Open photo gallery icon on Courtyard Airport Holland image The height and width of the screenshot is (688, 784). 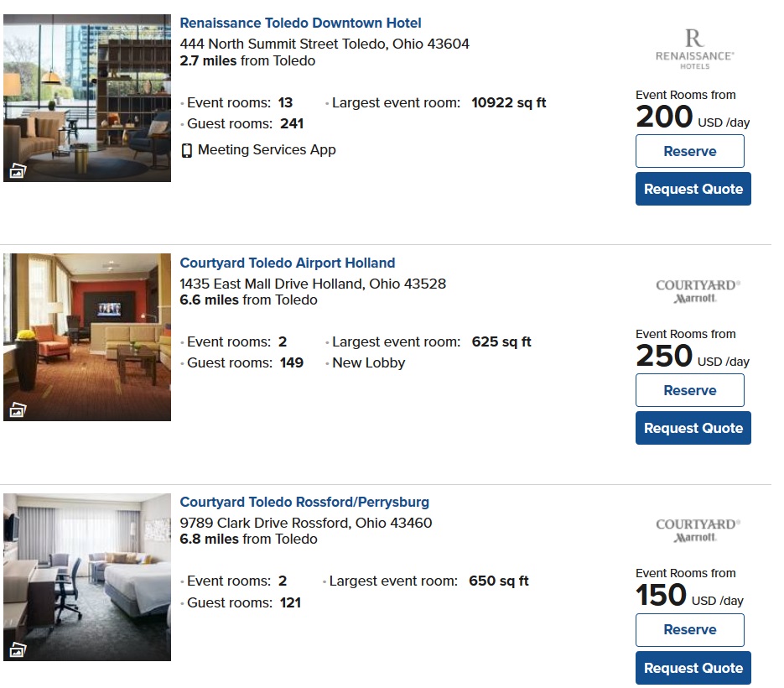[18, 410]
